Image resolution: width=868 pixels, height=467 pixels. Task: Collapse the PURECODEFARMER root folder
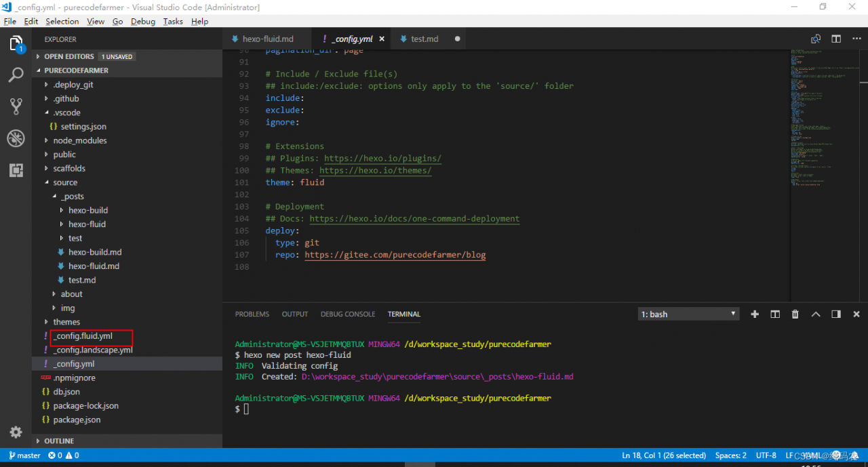pos(127,70)
